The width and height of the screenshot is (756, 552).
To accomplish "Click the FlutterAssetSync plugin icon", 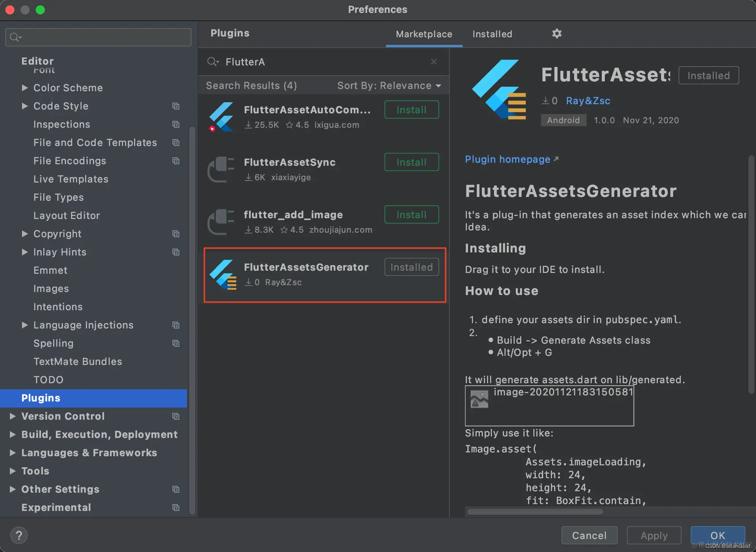I will [x=222, y=170].
